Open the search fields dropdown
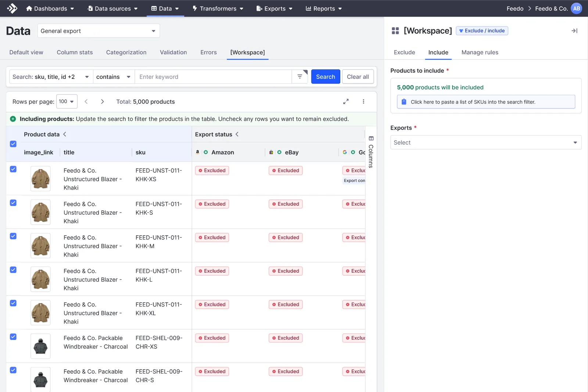588x392 pixels. 51,77
